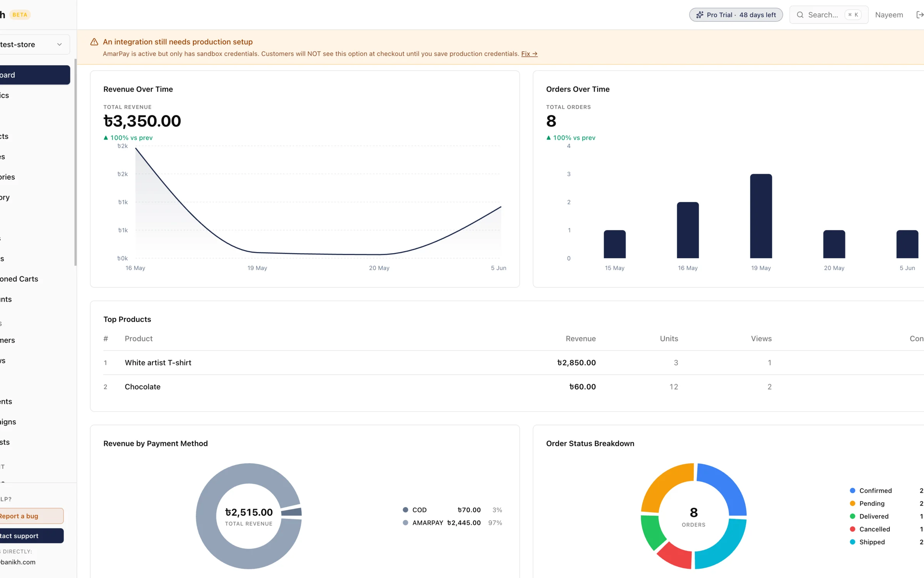Open the Nayeem user menu

click(x=889, y=15)
